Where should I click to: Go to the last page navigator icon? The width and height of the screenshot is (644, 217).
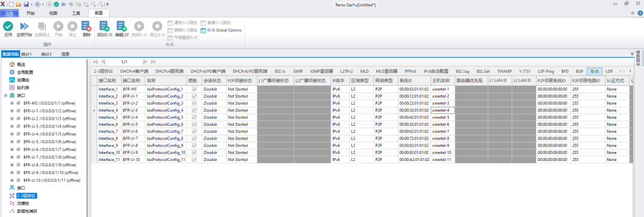tap(153, 61)
